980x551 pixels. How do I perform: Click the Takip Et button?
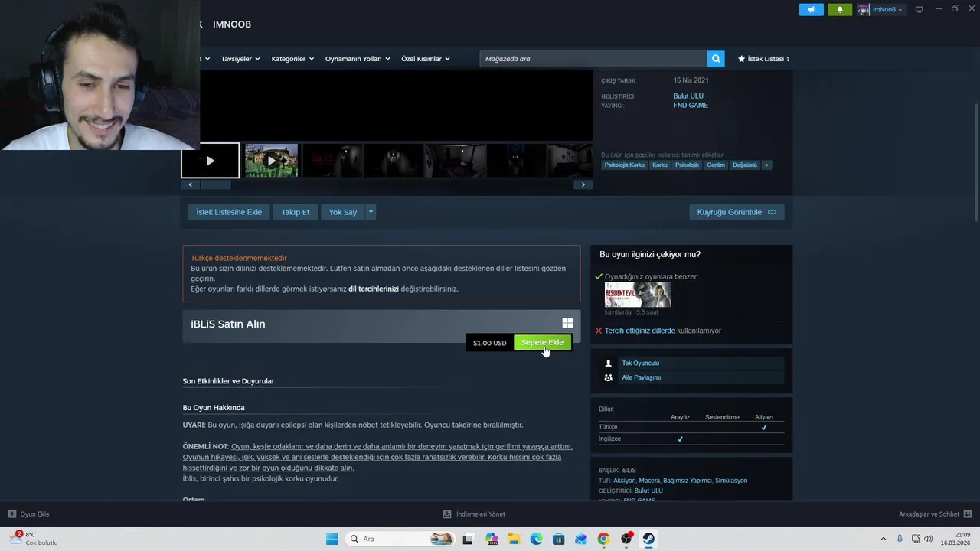(x=296, y=212)
